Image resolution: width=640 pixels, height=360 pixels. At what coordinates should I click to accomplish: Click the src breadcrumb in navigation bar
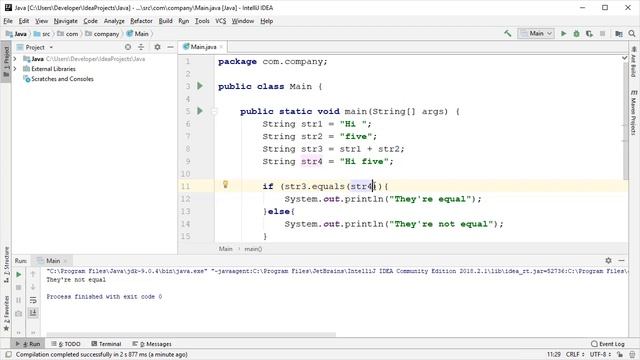point(42,34)
